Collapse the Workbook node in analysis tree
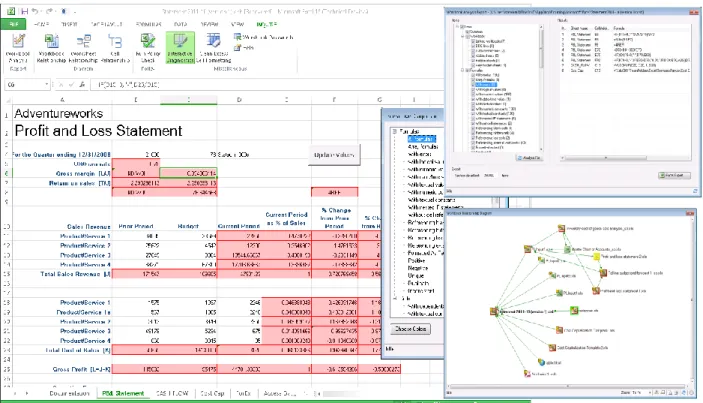Image resolution: width=703 pixels, height=403 pixels. [462, 36]
